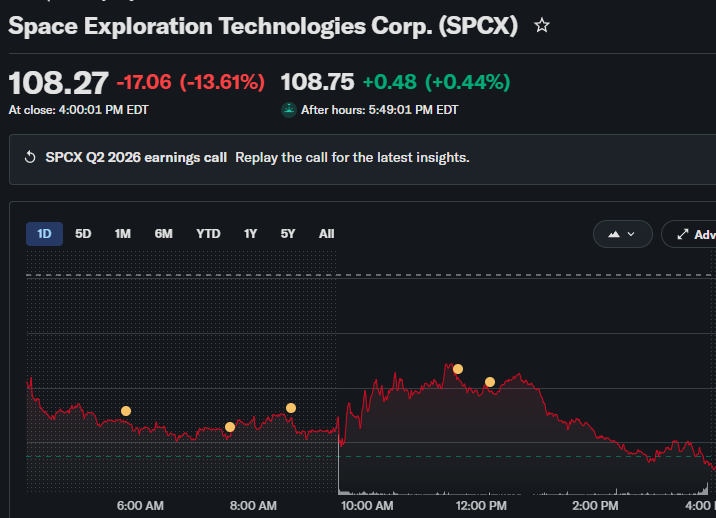Switch to the 1Y range tab
This screenshot has width=716, height=518.
click(x=250, y=234)
